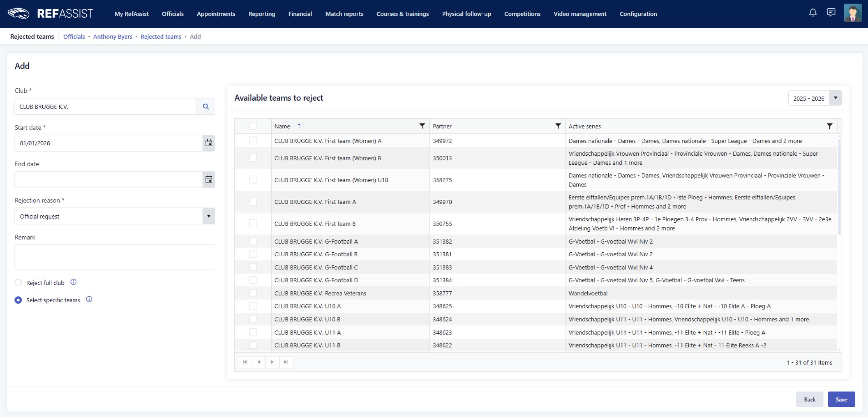Image resolution: width=868 pixels, height=417 pixels.
Task: Check the select-all header checkbox
Action: pos(253,126)
